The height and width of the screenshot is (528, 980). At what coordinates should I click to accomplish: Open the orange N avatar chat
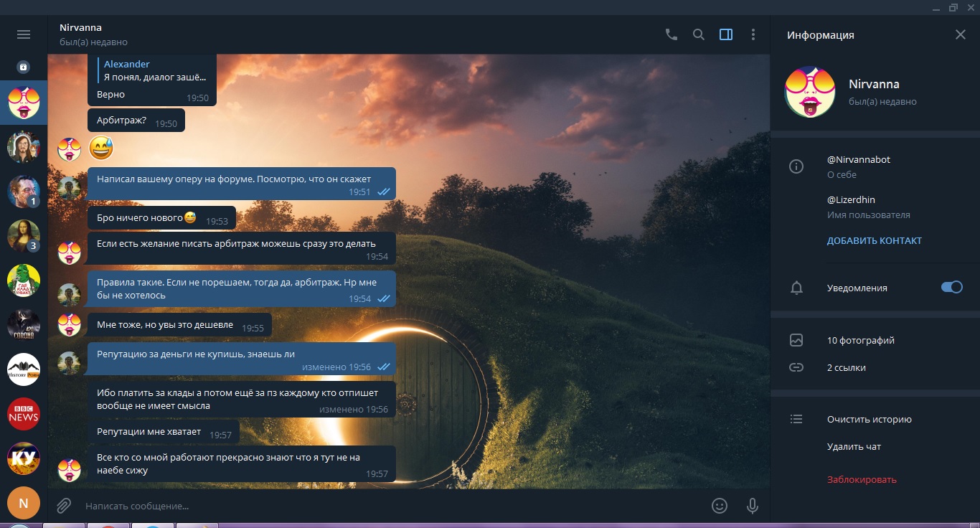[24, 503]
